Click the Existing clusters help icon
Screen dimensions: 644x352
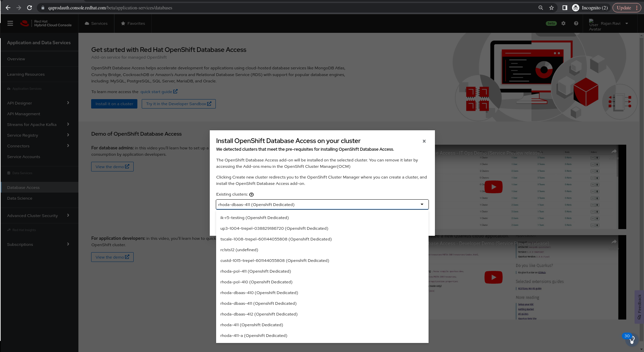click(252, 195)
